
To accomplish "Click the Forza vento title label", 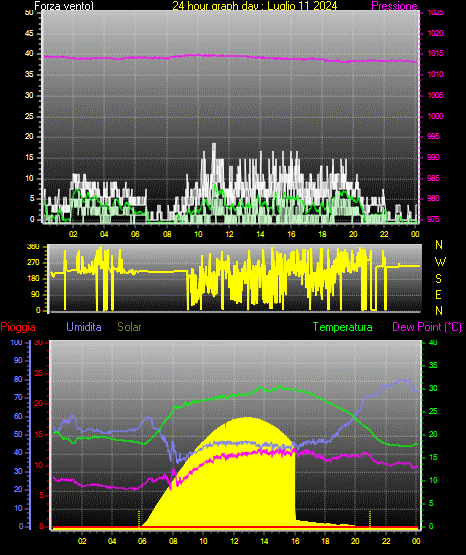I will click(64, 6).
